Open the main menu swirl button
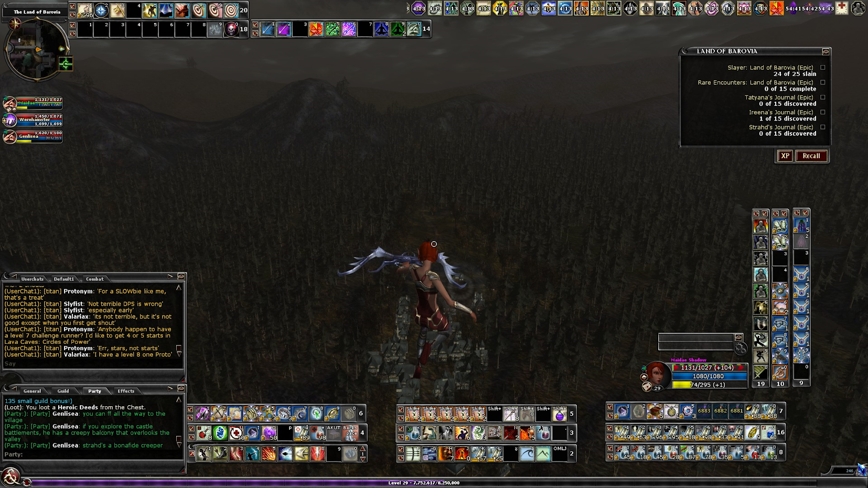Viewport: 868px width, 488px height. tap(10, 476)
